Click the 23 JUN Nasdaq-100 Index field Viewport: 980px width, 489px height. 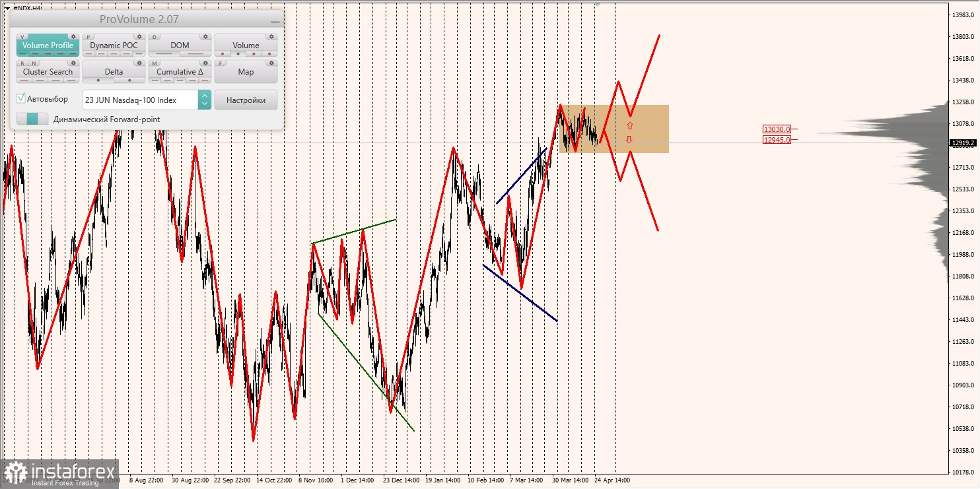tap(140, 100)
